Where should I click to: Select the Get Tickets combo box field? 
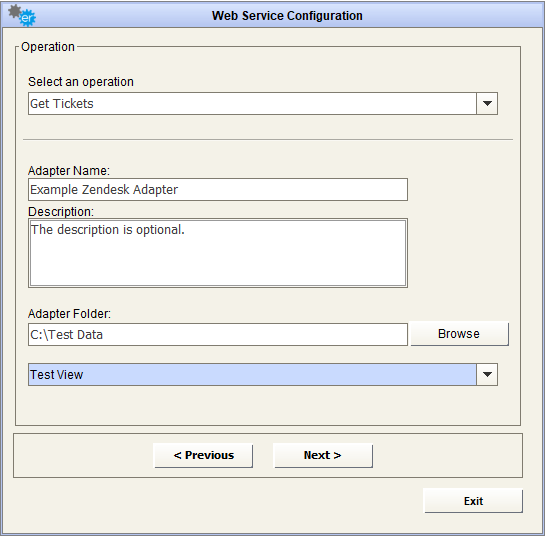(263, 104)
